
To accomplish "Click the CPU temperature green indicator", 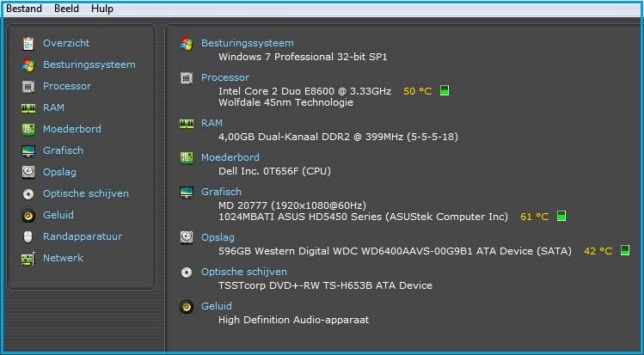I will click(444, 90).
